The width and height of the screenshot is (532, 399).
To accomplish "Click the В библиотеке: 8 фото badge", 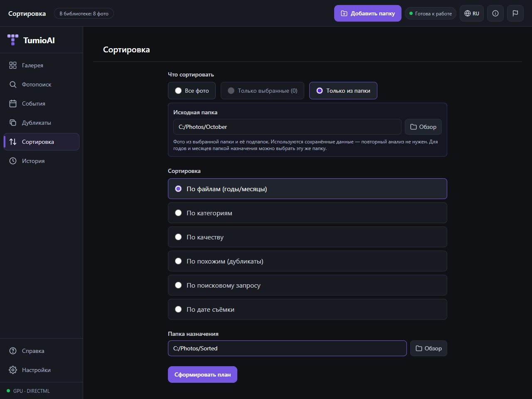I will click(x=84, y=13).
